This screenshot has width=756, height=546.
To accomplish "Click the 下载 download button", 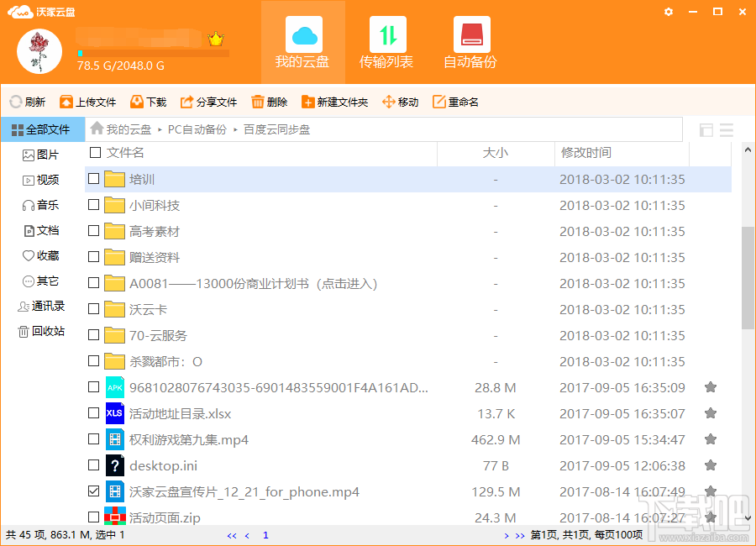I will [149, 102].
